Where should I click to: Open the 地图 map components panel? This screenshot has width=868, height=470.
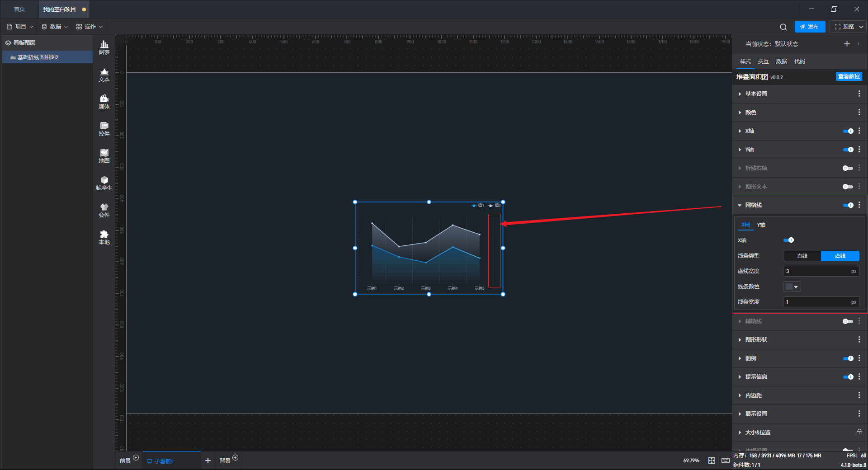pos(104,156)
